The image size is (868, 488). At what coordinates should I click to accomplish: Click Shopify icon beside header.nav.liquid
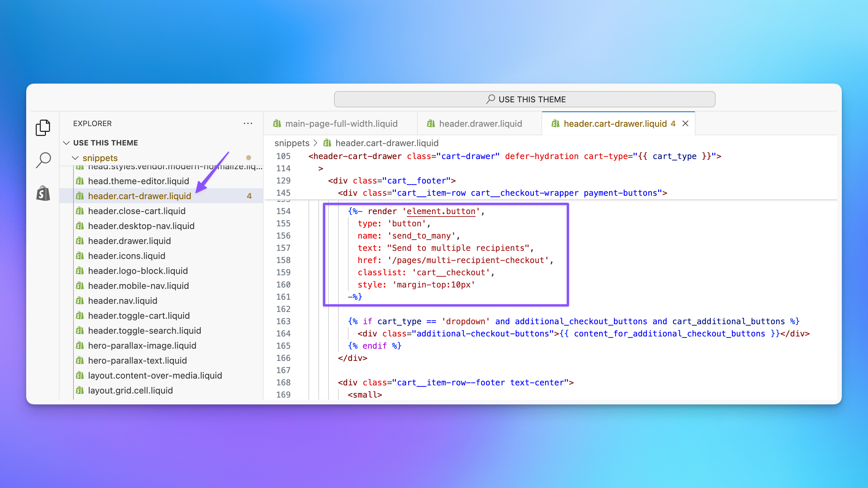(80, 300)
